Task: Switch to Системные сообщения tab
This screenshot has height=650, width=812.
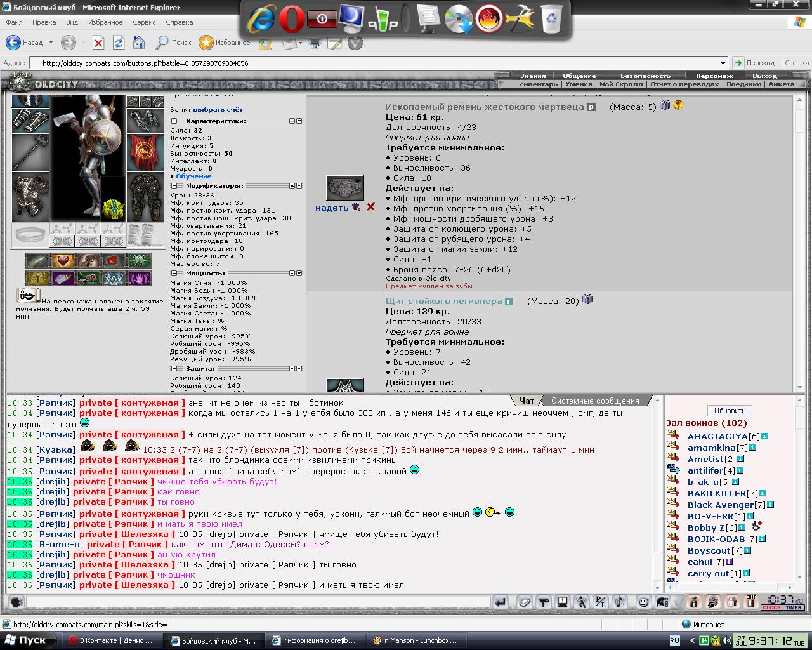Action: (x=595, y=401)
